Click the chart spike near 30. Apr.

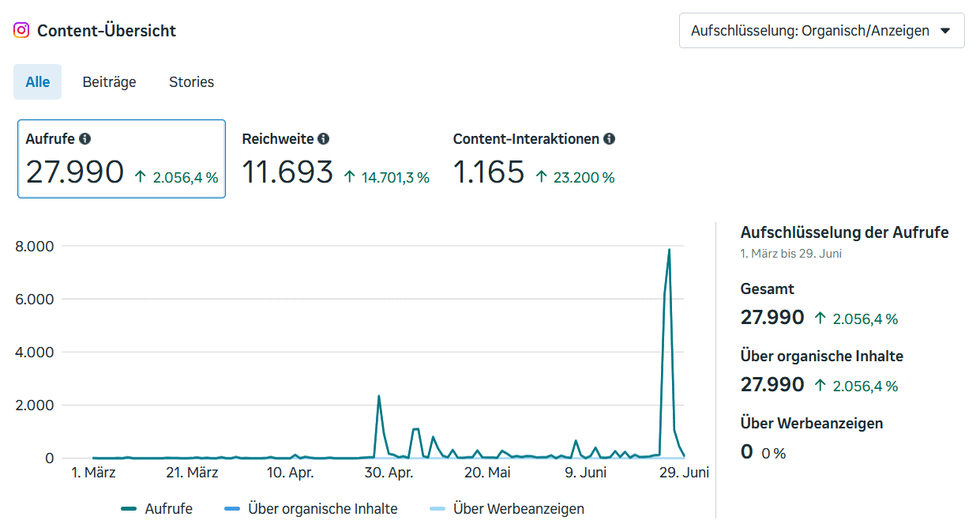point(379,396)
